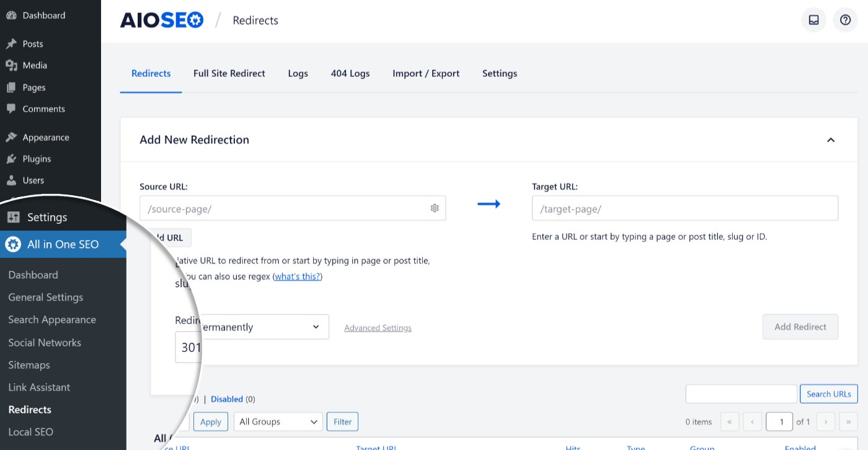Open Sitemaps submenu item

tap(29, 365)
